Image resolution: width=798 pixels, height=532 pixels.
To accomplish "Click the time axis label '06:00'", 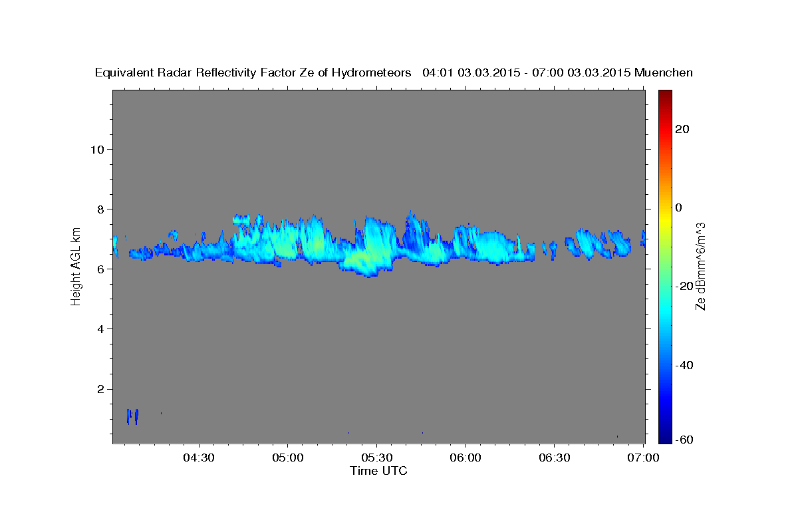I will pyautogui.click(x=465, y=458).
